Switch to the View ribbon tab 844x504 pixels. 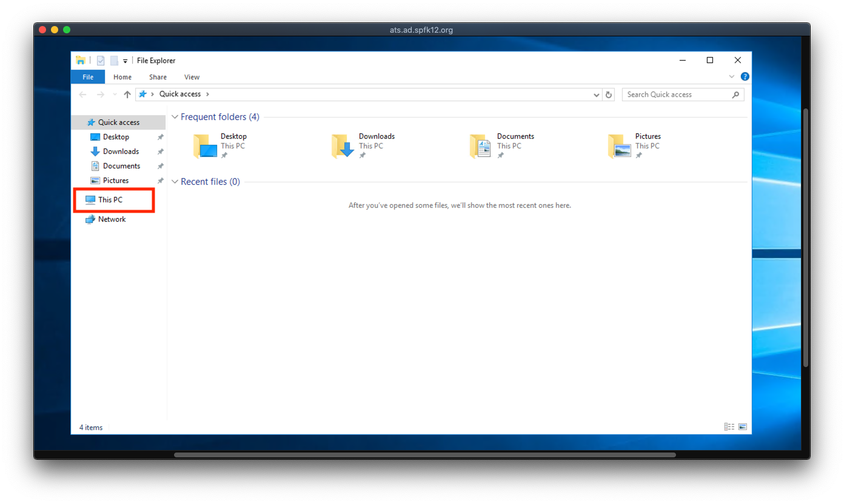coord(192,77)
